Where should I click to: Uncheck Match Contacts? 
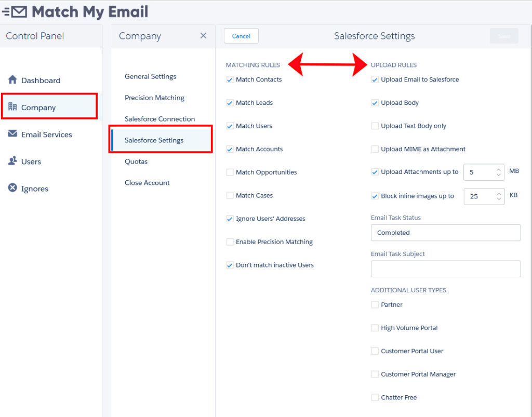pos(230,79)
